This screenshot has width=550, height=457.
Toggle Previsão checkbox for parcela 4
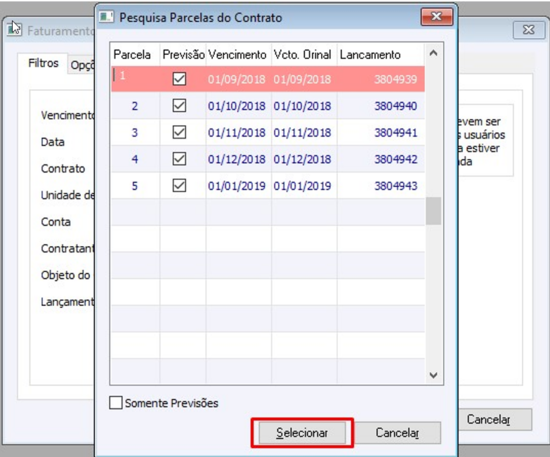[179, 159]
